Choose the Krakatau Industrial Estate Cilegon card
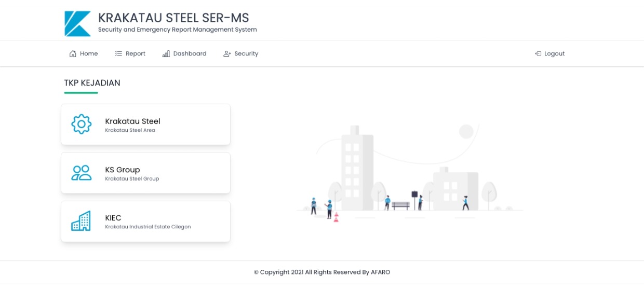 pyautogui.click(x=145, y=222)
